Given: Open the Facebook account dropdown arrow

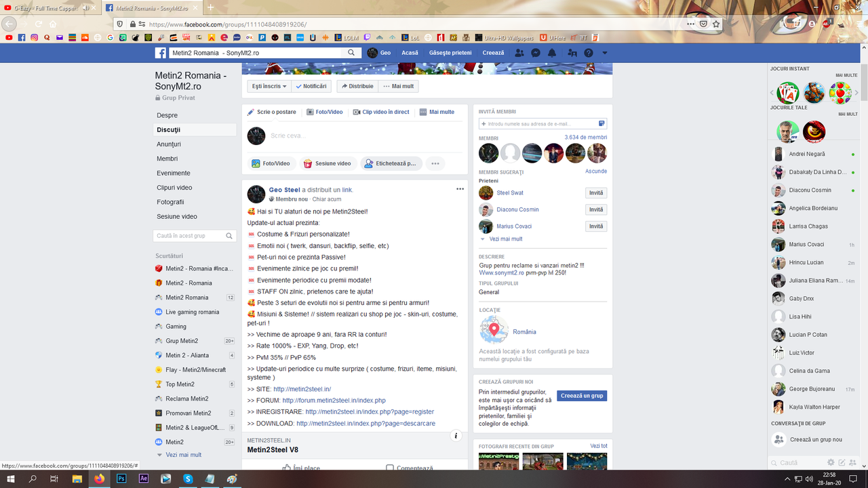Looking at the screenshot, I should 604,53.
